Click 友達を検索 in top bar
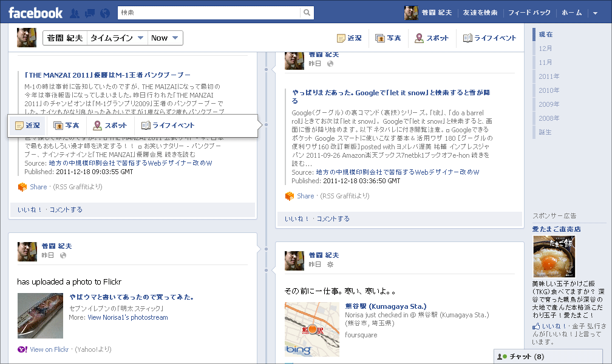Viewport: 612px width, 364px height. coord(480,13)
